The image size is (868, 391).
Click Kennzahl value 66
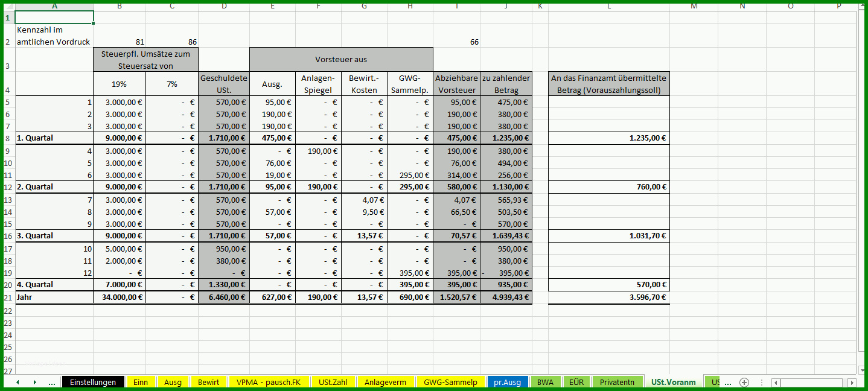[x=457, y=36]
